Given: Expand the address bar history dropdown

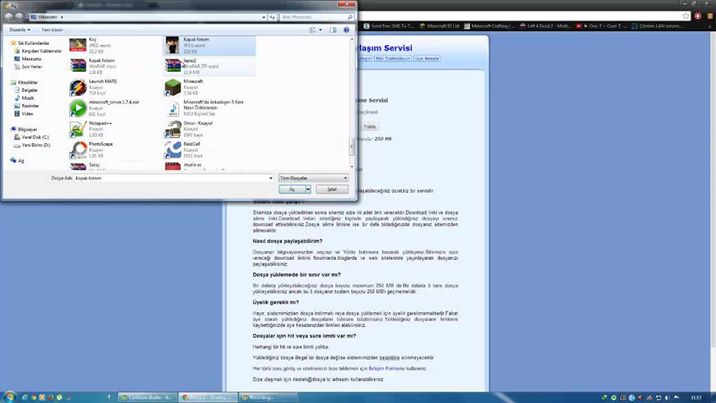Looking at the screenshot, I should click(263, 17).
